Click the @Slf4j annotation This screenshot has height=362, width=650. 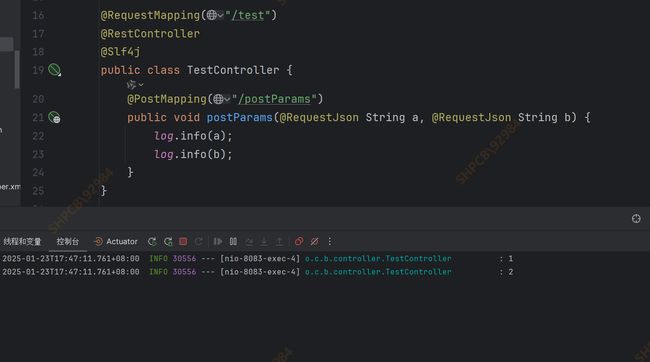click(x=120, y=52)
